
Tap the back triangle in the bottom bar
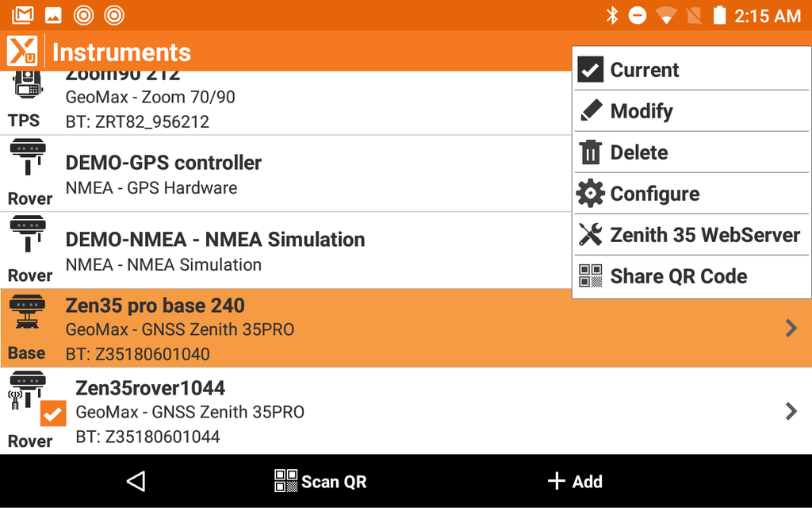pyautogui.click(x=135, y=481)
